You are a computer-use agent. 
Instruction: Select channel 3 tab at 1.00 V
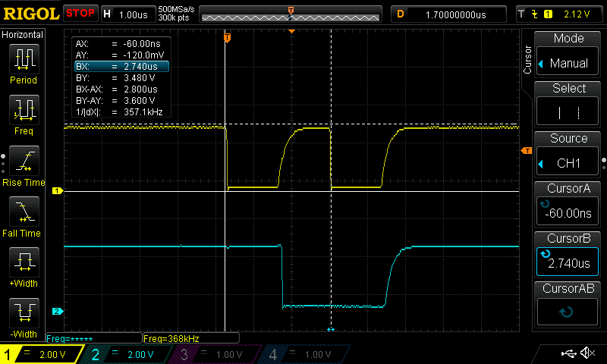[216, 354]
